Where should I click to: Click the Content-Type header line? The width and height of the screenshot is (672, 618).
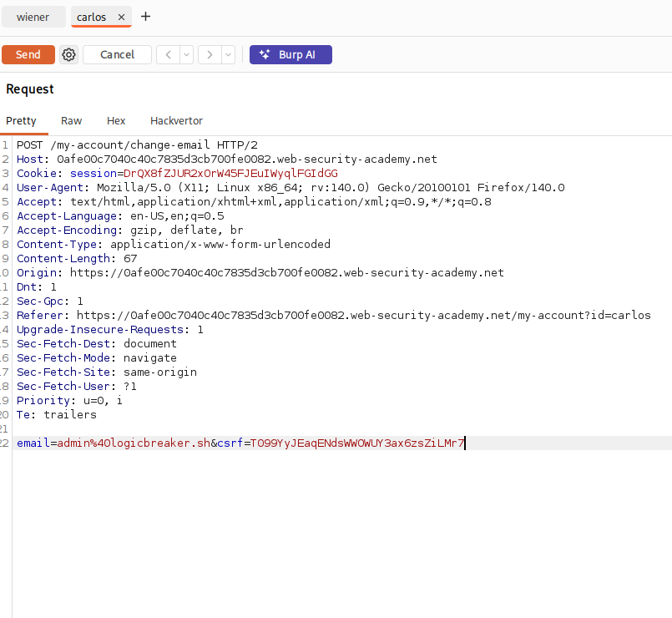tap(174, 245)
